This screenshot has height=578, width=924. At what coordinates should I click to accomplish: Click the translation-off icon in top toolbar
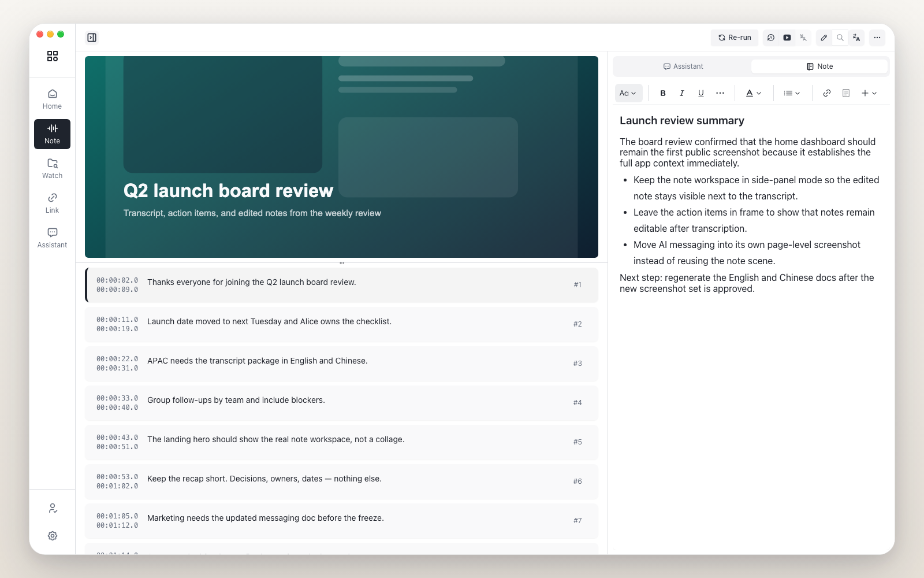(803, 38)
